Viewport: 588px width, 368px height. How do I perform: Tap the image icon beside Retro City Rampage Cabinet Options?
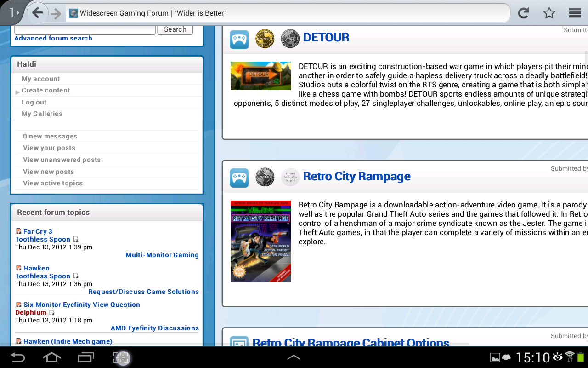click(x=239, y=341)
